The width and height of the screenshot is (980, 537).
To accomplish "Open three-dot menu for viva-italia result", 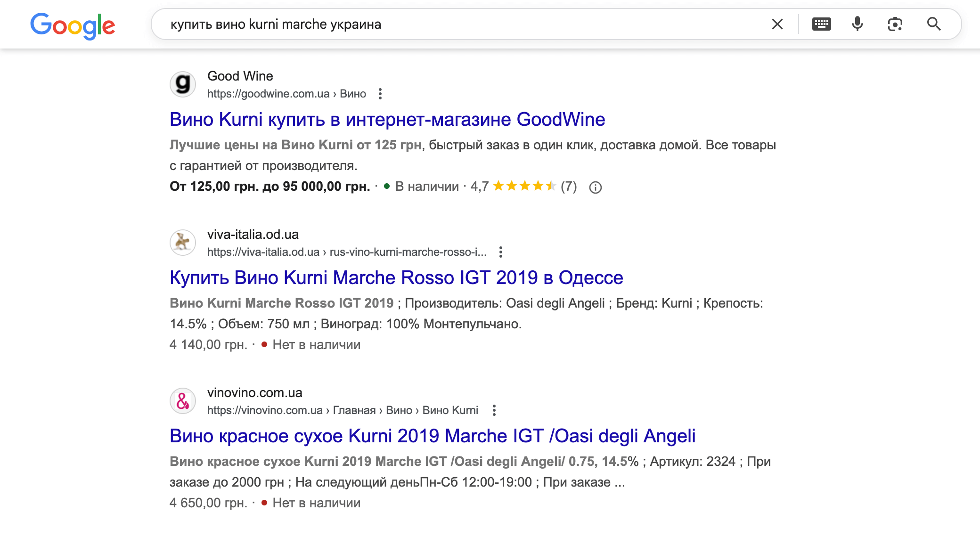I will (x=501, y=252).
